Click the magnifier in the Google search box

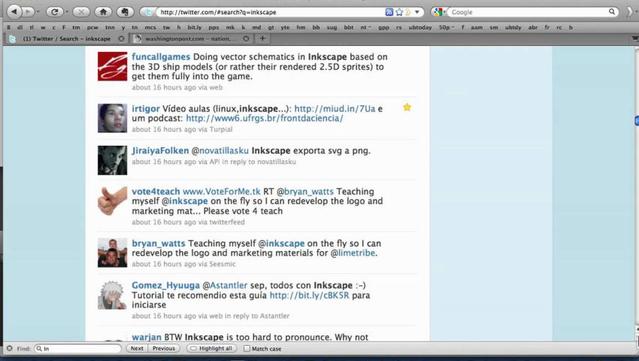coord(612,12)
